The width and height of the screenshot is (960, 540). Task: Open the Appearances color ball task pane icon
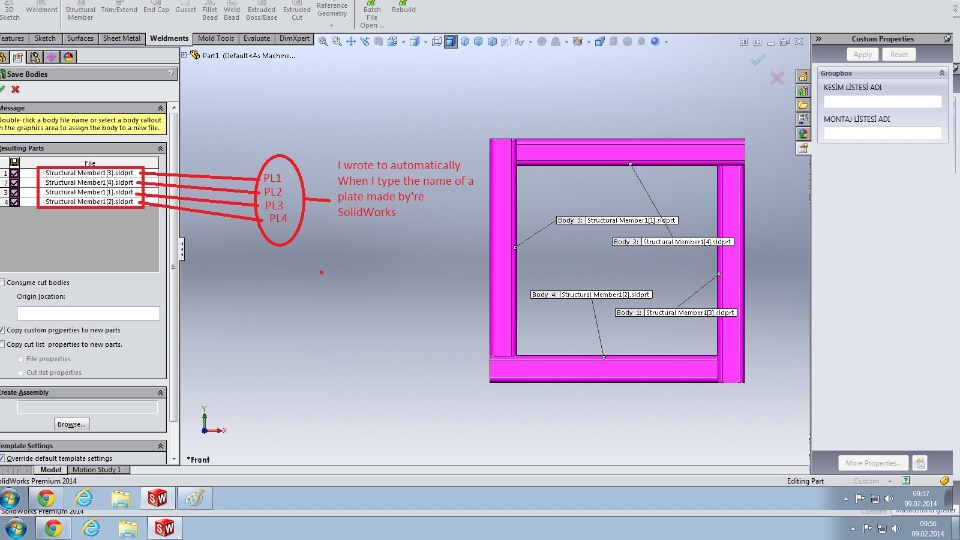coord(803,133)
